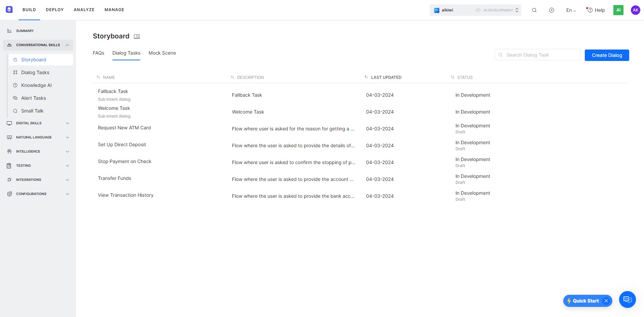Open Small Talk in the sidebar
This screenshot has width=644, height=317.
coord(32,111)
